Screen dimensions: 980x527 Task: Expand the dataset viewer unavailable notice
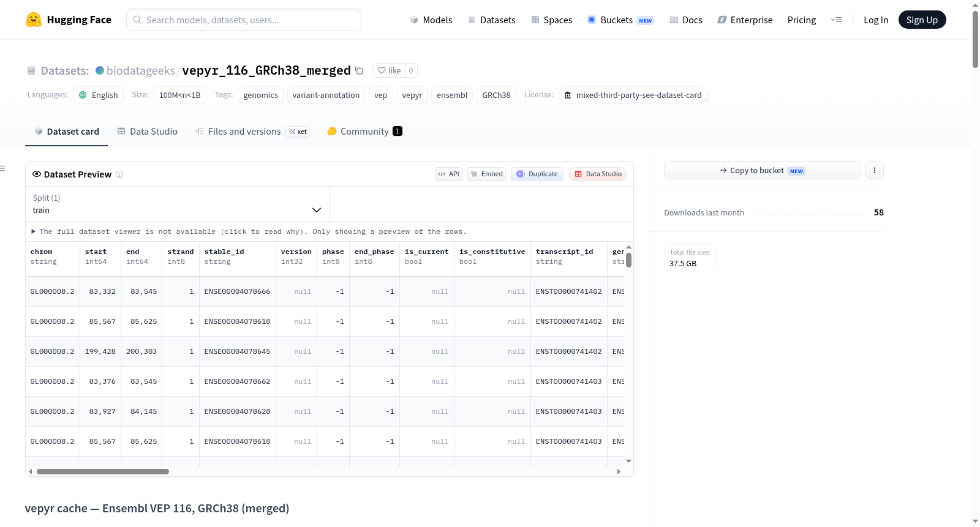(x=249, y=231)
